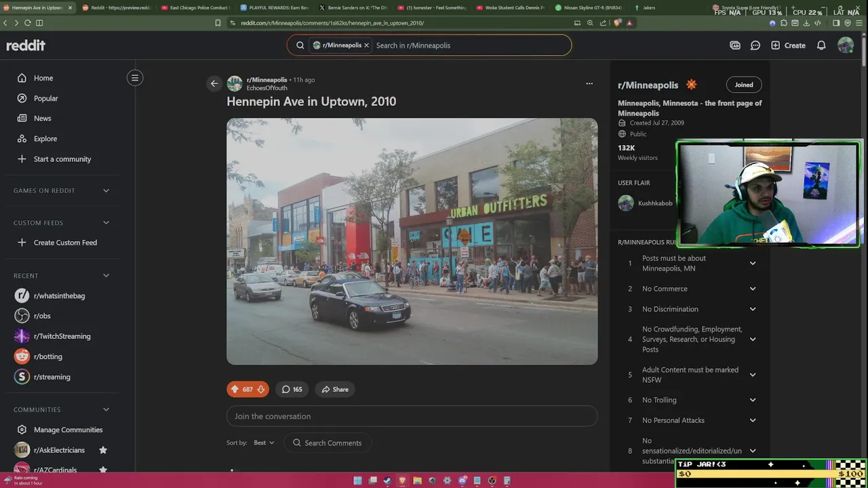
Task: Open Manage Communities
Action: tap(68, 430)
